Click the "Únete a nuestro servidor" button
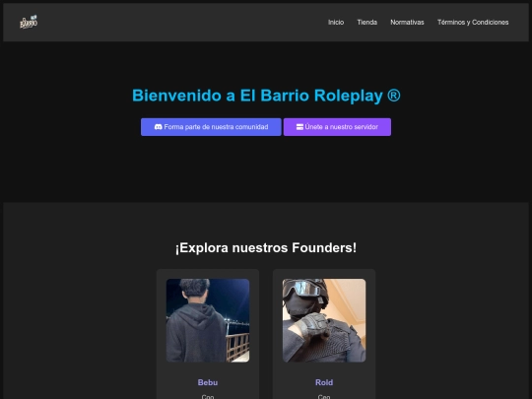Screen dimensions: 532x399 337,127
